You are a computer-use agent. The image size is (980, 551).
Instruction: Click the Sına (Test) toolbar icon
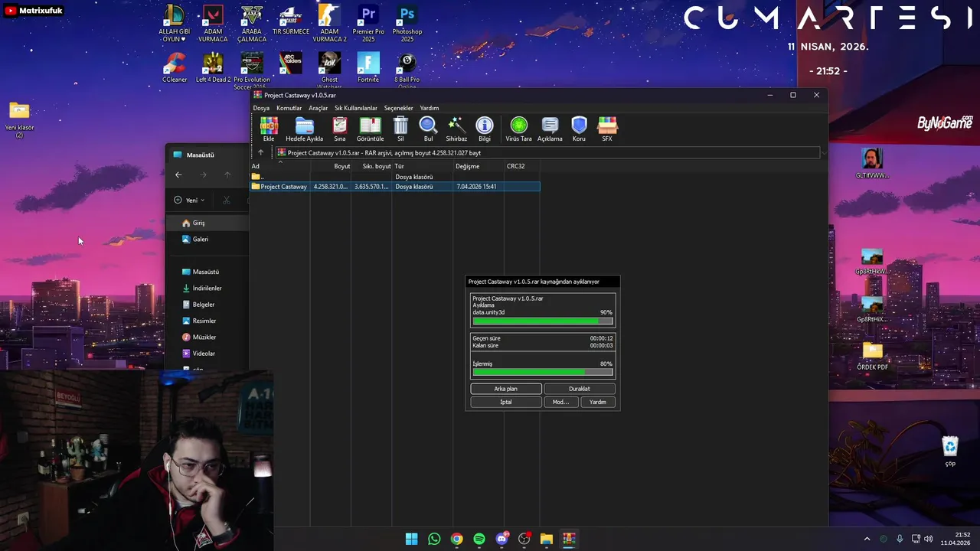point(340,129)
